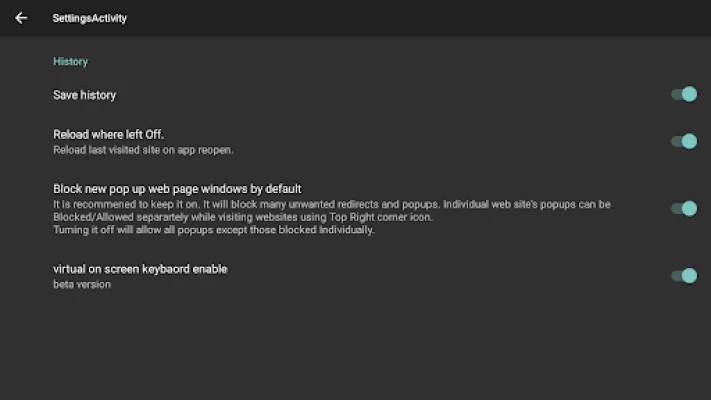Viewport: 711px width, 400px height.
Task: Click 'Block new pop up web page windows' label
Action: [177, 188]
